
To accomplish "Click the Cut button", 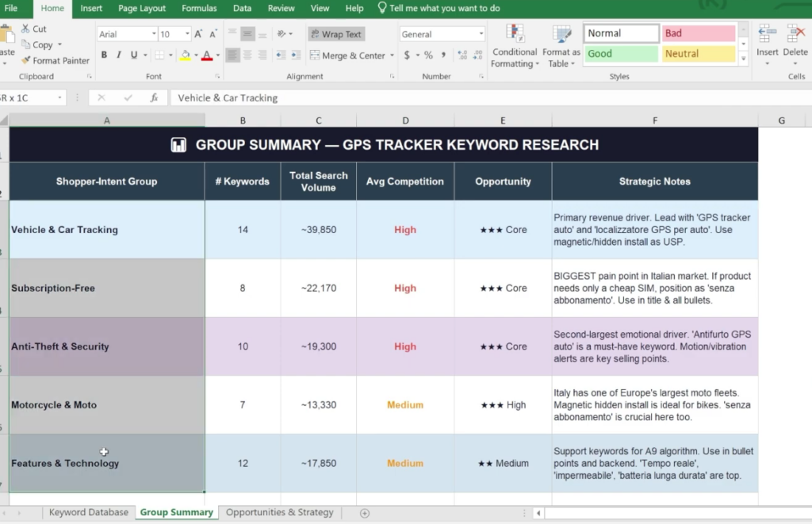I will 33,29.
